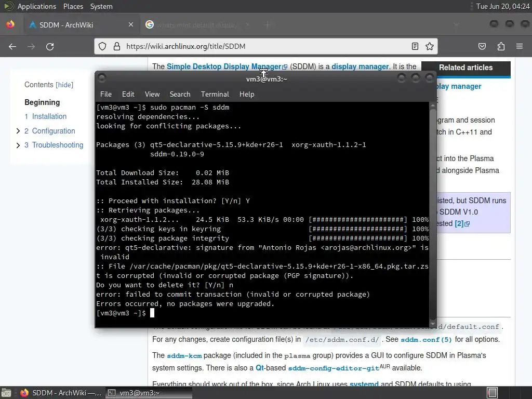Viewport: 532px width, 399px height.
Task: Open the Terminal menu in terminal window
Action: point(215,95)
